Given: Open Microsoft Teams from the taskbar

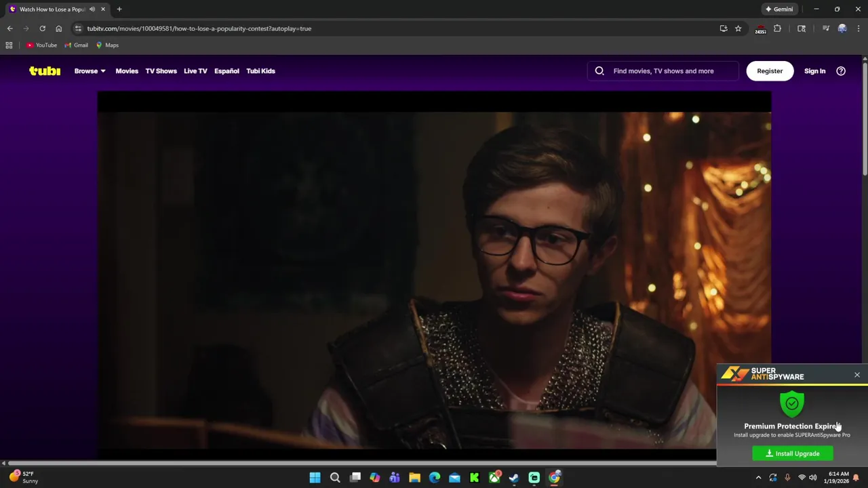Looking at the screenshot, I should tap(395, 478).
